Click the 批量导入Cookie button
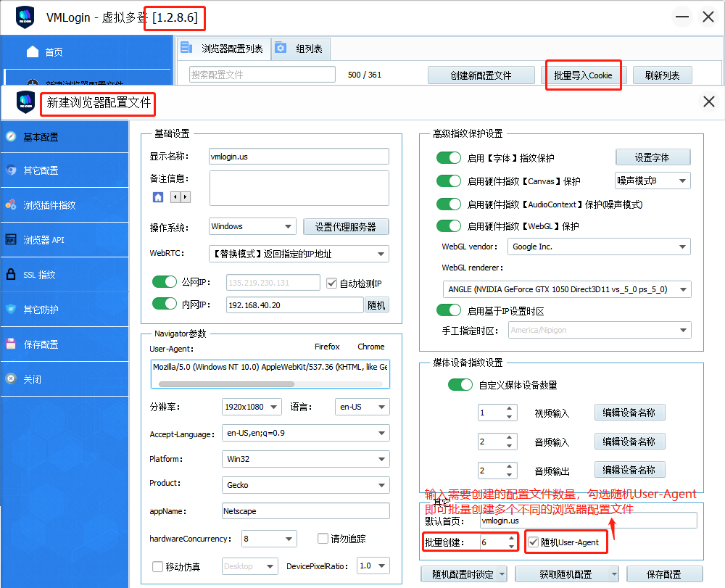Image resolution: width=725 pixels, height=588 pixels. 583,75
